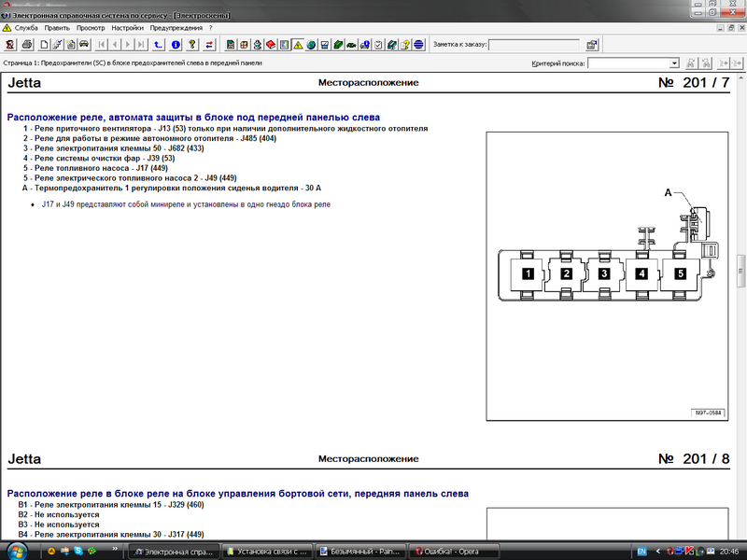Open the Предупреждения menu
The width and height of the screenshot is (747, 560).
[176, 28]
